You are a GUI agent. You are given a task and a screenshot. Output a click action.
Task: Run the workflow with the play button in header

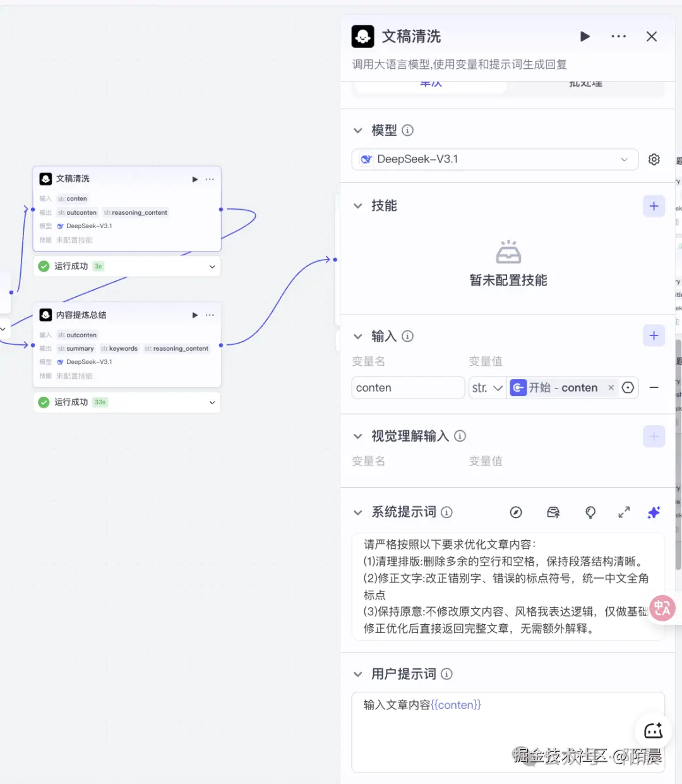tap(585, 36)
